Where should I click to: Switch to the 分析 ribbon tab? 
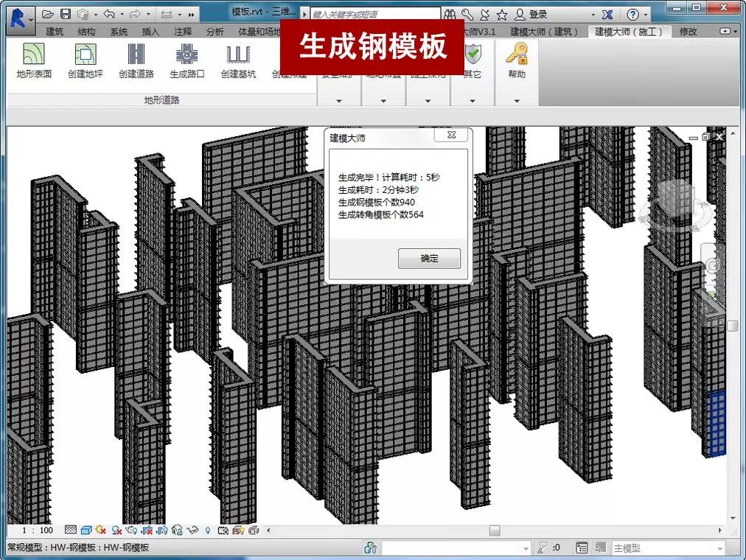[215, 32]
